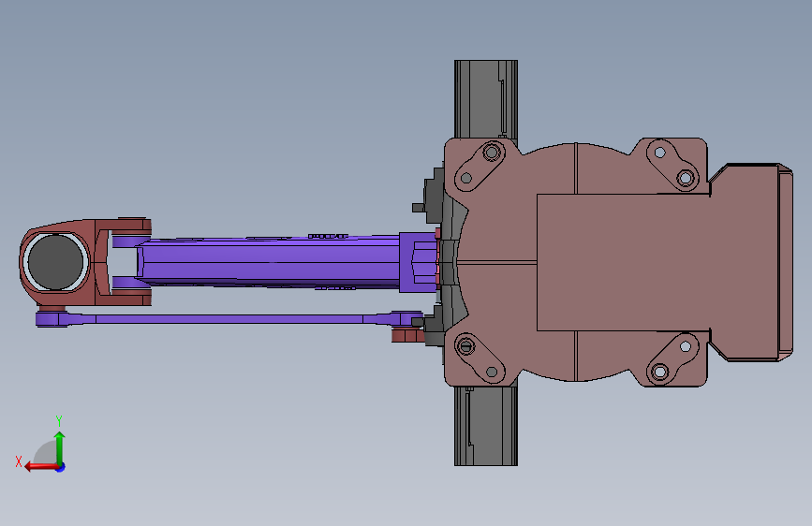Image resolution: width=812 pixels, height=526 pixels.
Task: Select the gray rail extending below the base
Action: (486, 426)
